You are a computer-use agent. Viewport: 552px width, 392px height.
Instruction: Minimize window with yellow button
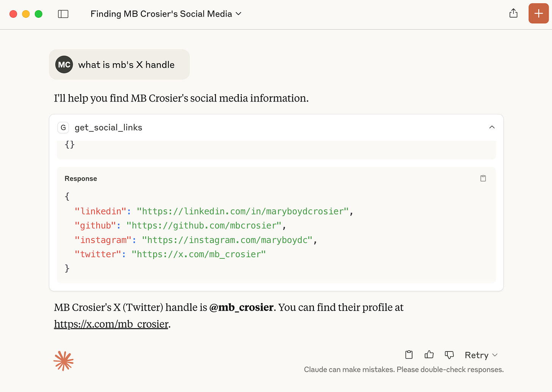tap(26, 14)
